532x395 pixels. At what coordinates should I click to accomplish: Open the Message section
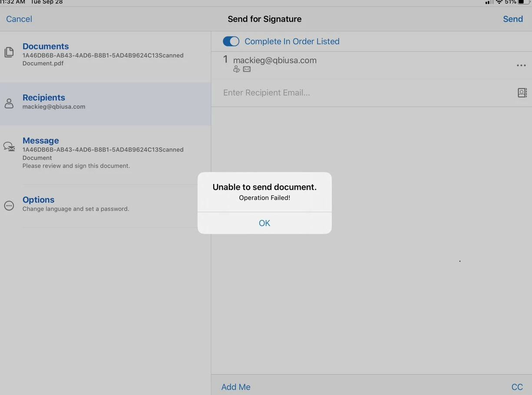pos(106,155)
